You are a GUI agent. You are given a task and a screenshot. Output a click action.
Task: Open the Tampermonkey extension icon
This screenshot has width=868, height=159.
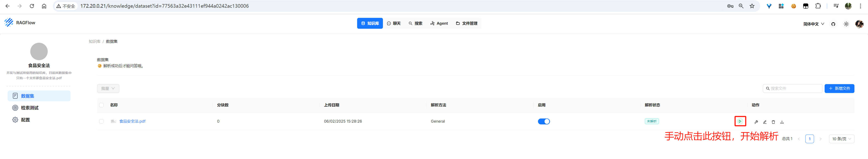coord(806,6)
